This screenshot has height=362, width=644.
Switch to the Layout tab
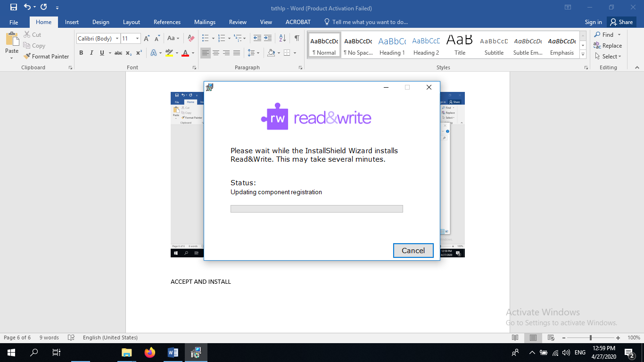132,22
